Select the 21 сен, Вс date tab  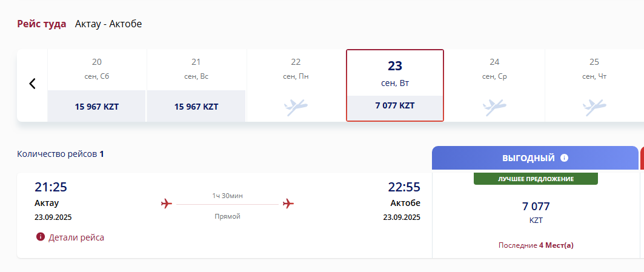coord(196,85)
